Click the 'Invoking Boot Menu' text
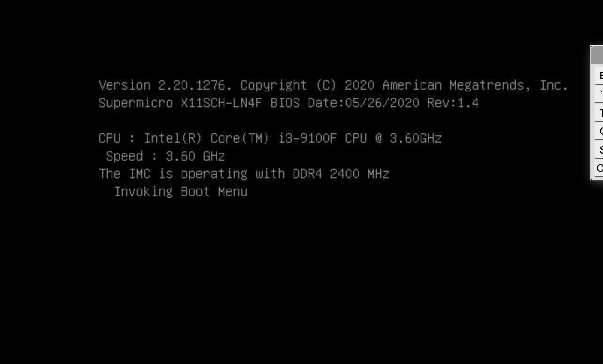Screen dimensions: 603x364 [x=181, y=191]
